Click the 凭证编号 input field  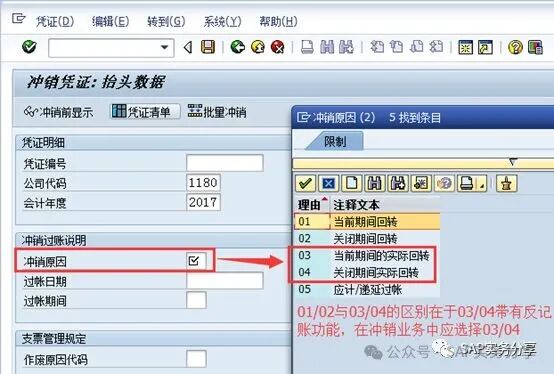tap(225, 163)
